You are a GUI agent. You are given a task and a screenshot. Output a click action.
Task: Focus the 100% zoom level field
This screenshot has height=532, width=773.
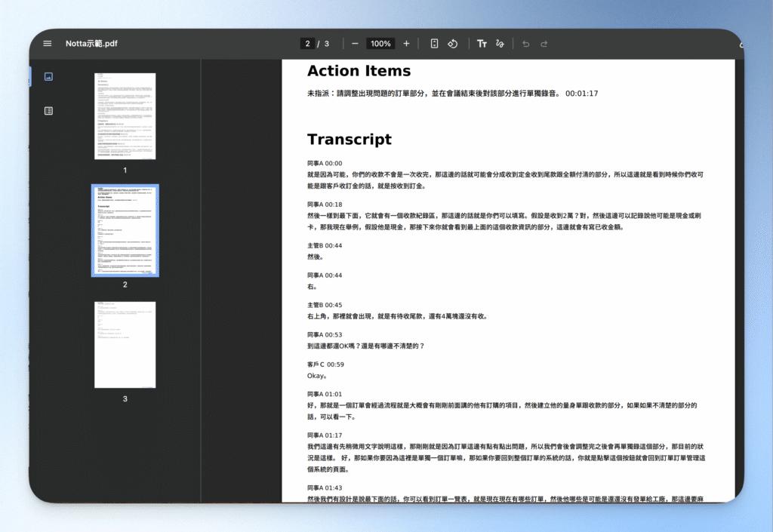point(380,43)
